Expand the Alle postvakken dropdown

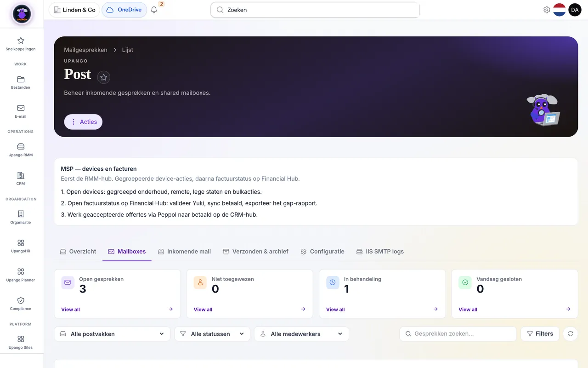point(113,334)
